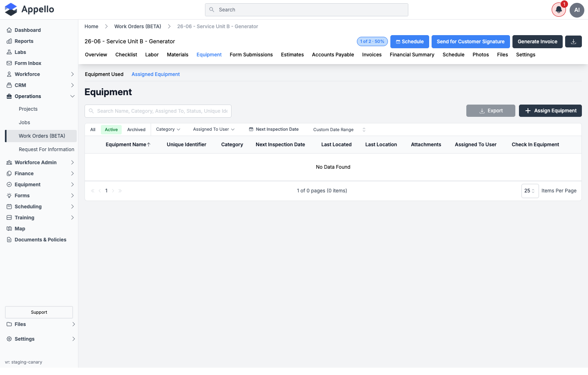588x375 pixels.
Task: Switch to the Materials tab
Action: 178,55
